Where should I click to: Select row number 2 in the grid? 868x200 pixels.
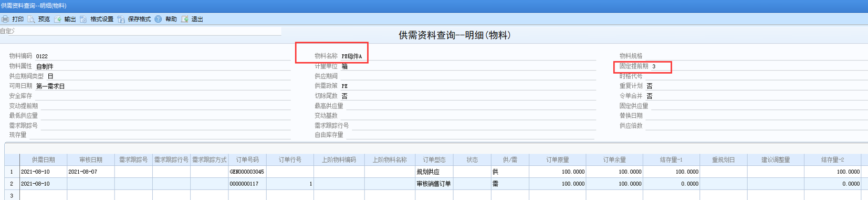tap(12, 184)
